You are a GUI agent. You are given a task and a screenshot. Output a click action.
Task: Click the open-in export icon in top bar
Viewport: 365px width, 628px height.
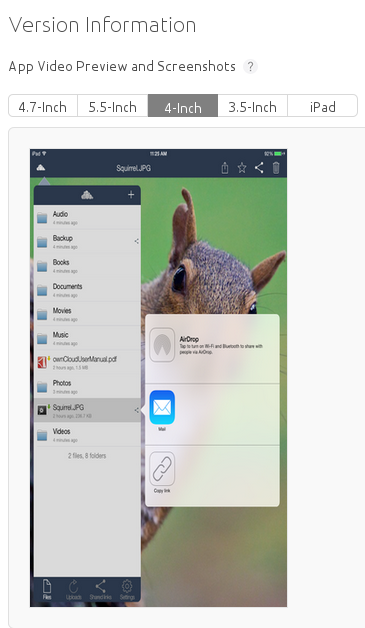pyautogui.click(x=225, y=168)
